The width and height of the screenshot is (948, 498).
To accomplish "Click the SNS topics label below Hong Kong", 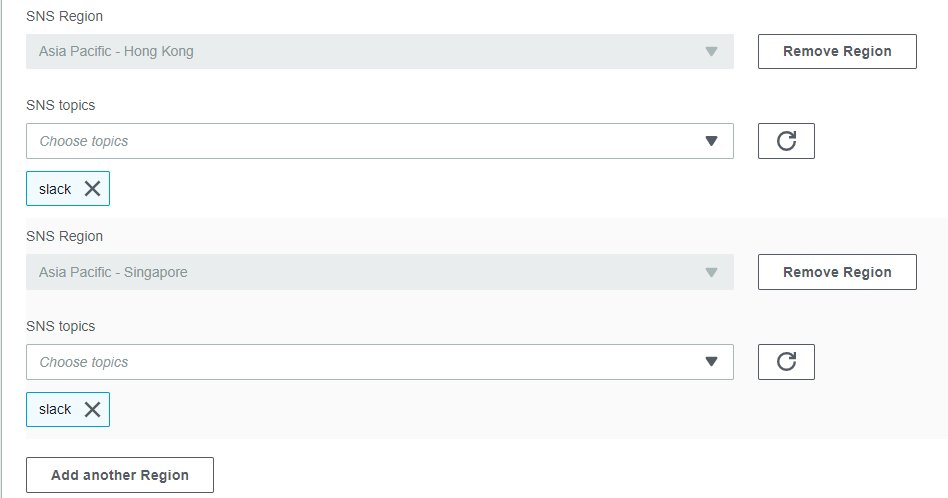I will pos(60,105).
